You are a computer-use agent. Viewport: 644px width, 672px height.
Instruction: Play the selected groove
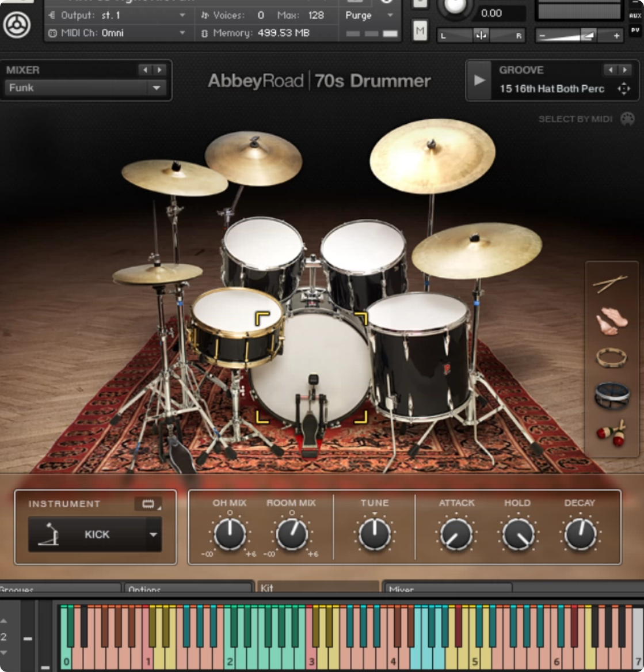[479, 80]
